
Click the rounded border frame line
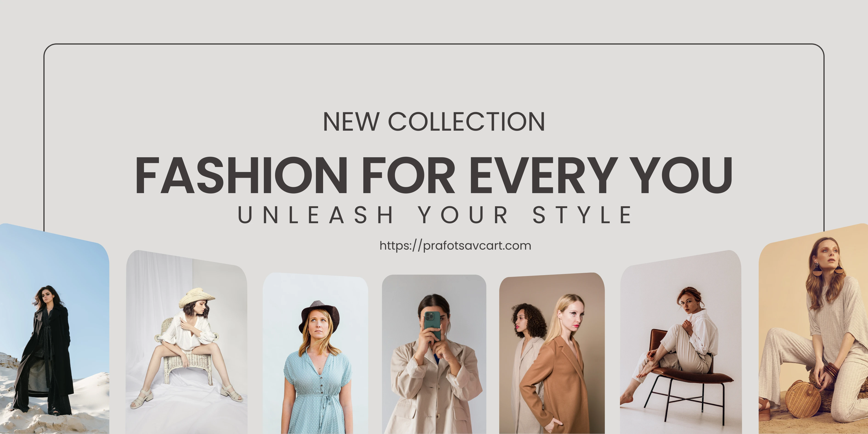click(434, 44)
